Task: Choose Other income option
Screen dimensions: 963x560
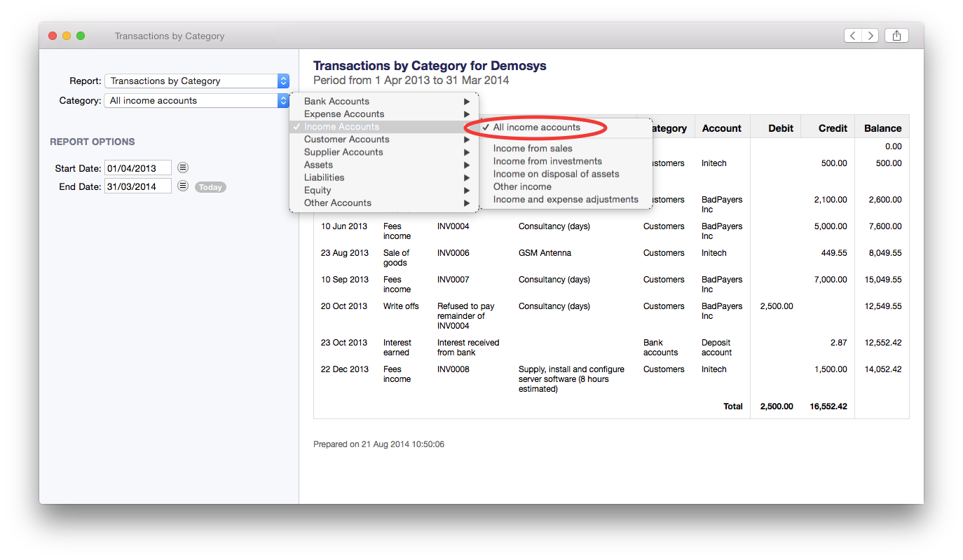Action: (566, 186)
